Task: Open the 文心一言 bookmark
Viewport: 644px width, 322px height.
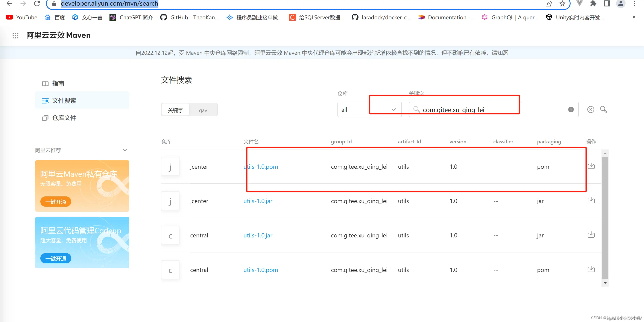Action: click(87, 17)
